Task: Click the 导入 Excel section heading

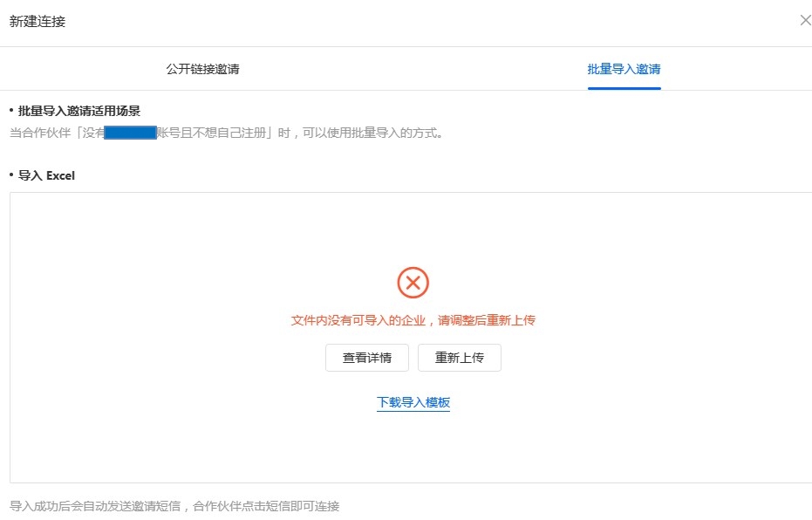Action: (47, 175)
